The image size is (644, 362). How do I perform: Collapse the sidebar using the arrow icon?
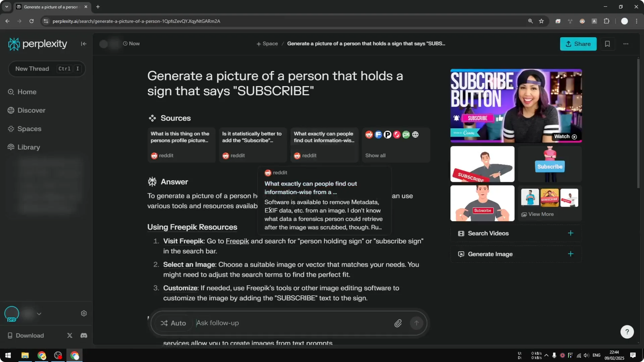click(84, 44)
